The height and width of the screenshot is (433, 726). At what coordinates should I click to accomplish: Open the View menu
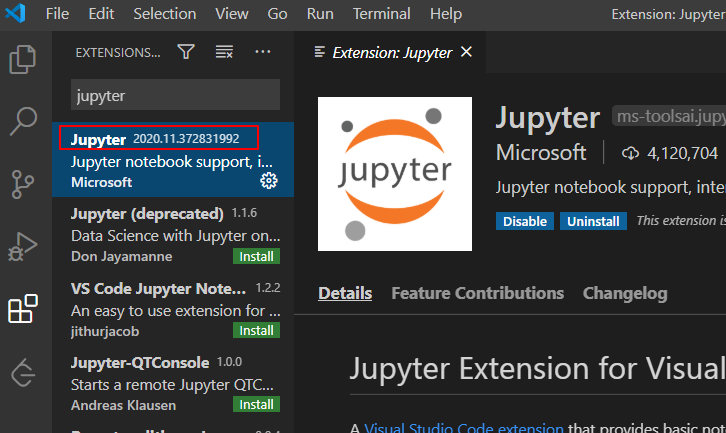click(x=232, y=14)
